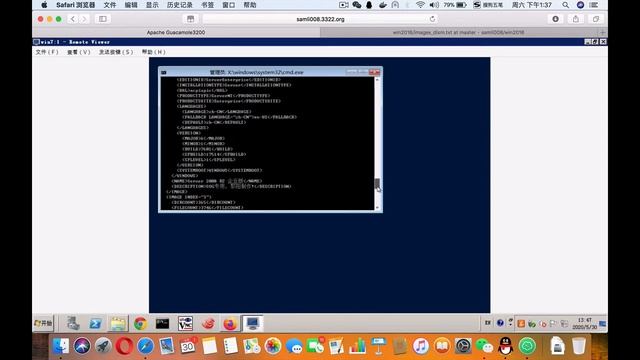This screenshot has width=640, height=360.
Task: Add a new Safari tab
Action: (x=602, y=32)
